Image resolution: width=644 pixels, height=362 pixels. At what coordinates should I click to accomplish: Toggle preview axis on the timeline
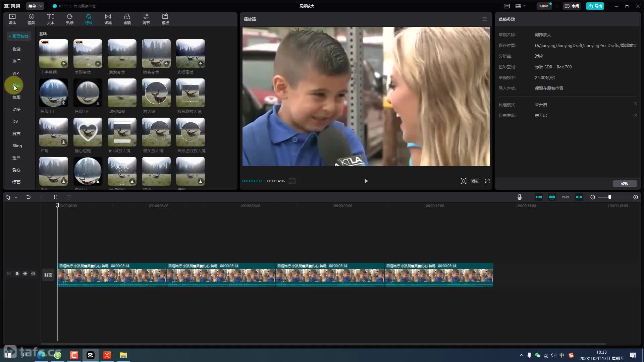coord(579,197)
